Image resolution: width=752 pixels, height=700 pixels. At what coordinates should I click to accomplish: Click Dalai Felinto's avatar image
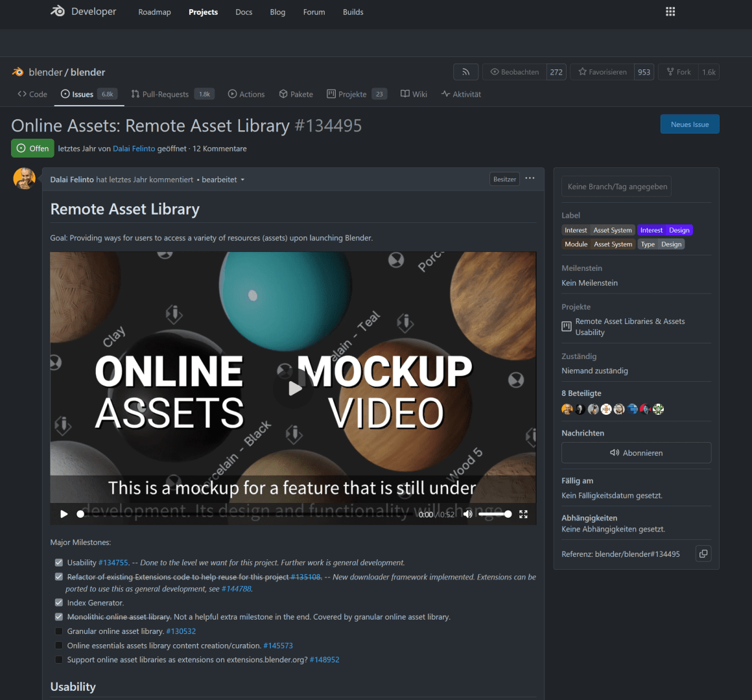(24, 178)
